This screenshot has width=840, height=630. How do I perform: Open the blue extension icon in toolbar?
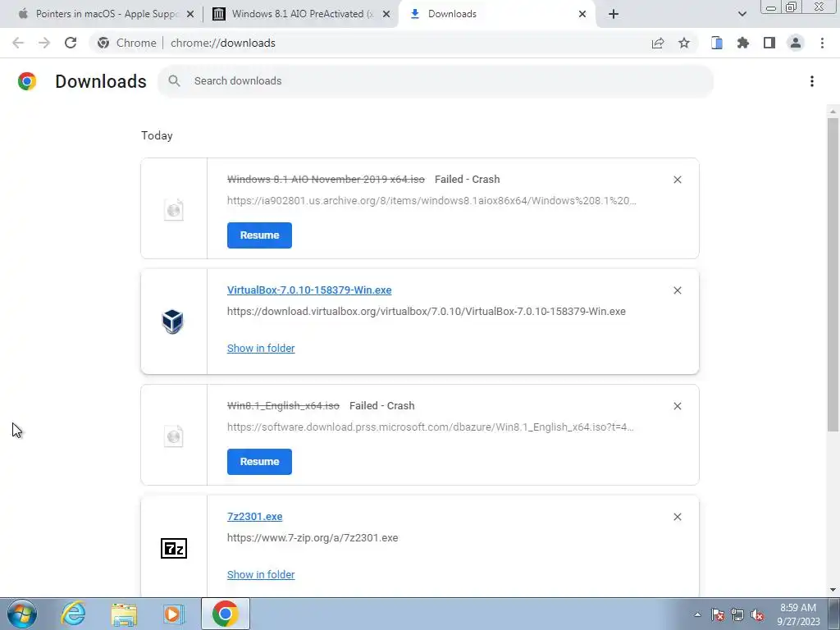[717, 43]
